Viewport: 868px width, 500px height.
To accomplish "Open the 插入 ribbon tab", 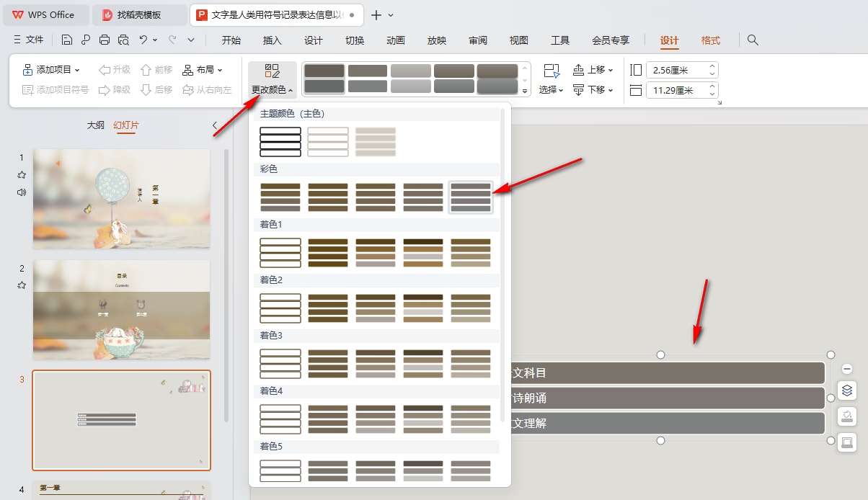I will (273, 40).
